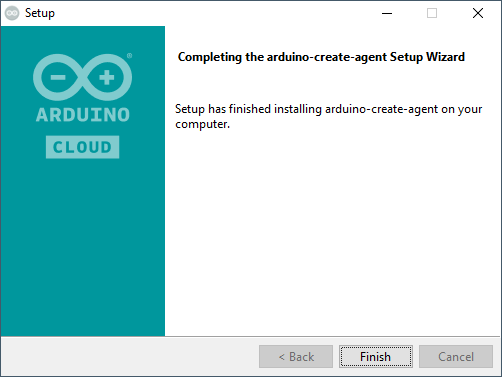Click the Setup icon in title bar

tap(12, 13)
